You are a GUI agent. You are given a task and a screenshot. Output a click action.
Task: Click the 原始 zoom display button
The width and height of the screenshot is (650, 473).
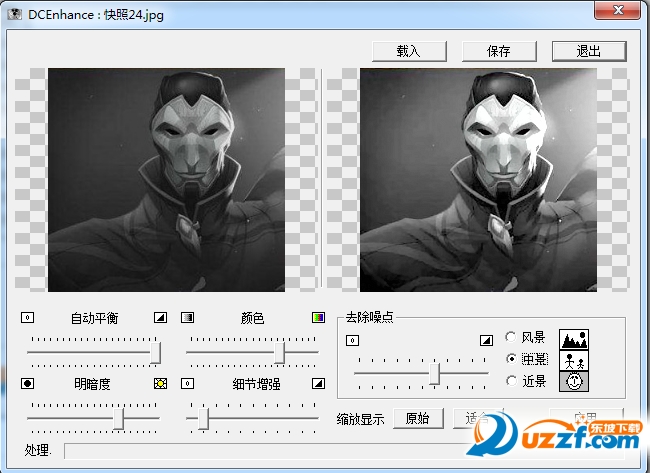click(416, 418)
